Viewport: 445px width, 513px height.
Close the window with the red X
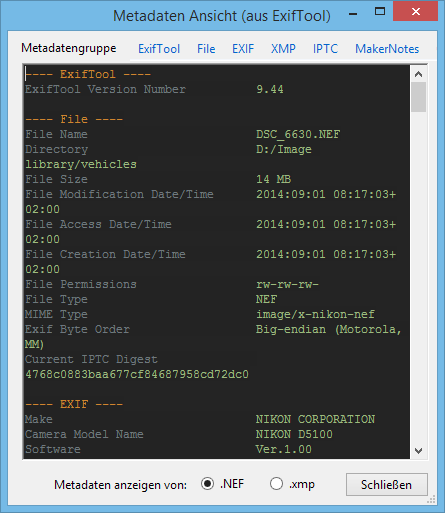coord(415,12)
